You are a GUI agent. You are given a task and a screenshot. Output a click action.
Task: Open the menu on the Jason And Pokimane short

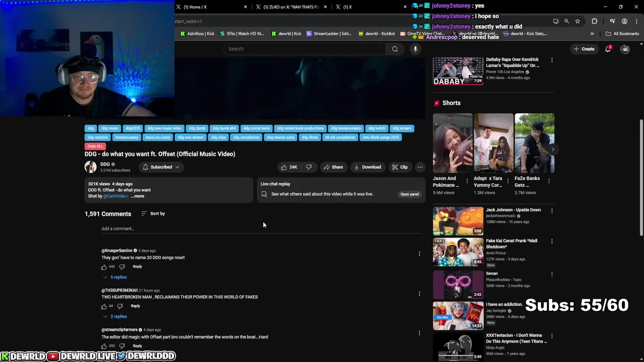pos(467,181)
